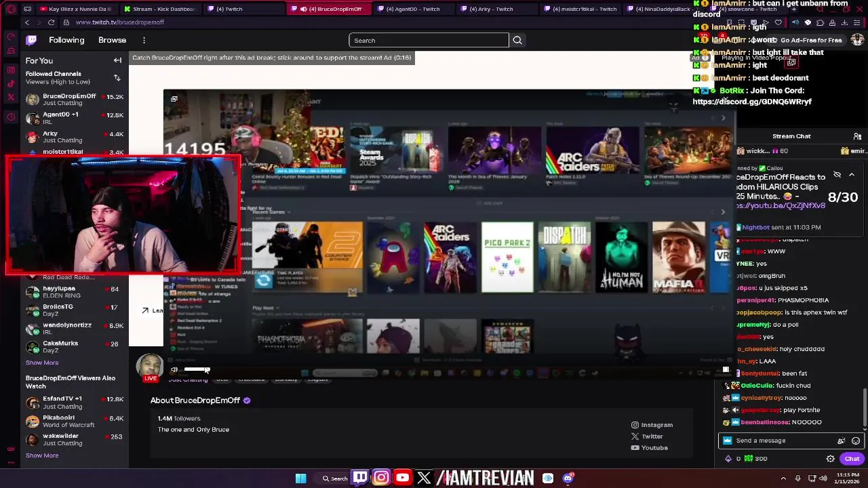Open CakeMurks DayZ channel
The height and width of the screenshot is (488, 868).
[75, 347]
